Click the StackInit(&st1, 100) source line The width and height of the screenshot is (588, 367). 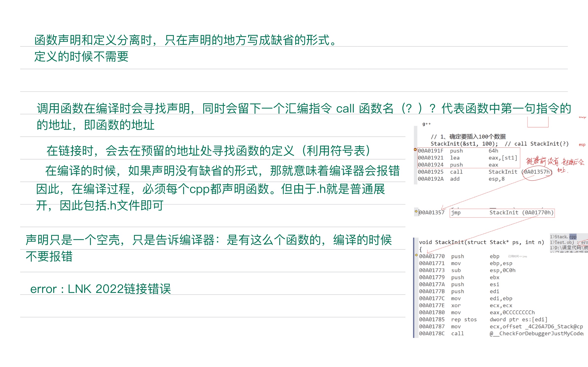(463, 144)
